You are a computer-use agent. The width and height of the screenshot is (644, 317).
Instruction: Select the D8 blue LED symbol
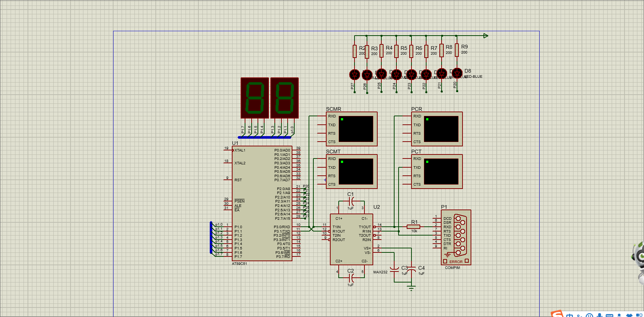(457, 73)
